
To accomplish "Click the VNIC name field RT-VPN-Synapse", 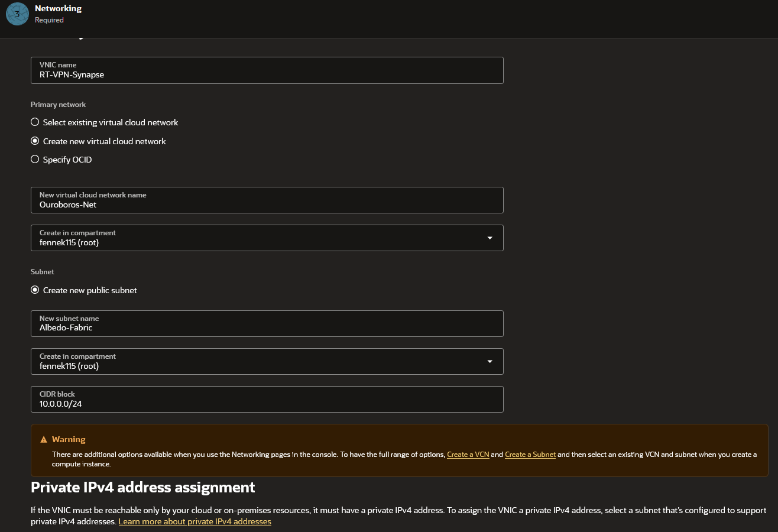I will coord(267,70).
